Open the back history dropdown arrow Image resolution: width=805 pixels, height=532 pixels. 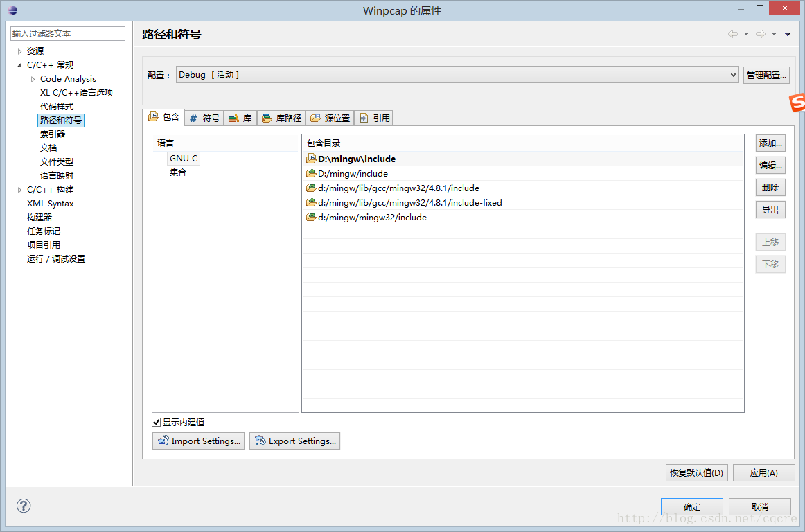(x=746, y=34)
